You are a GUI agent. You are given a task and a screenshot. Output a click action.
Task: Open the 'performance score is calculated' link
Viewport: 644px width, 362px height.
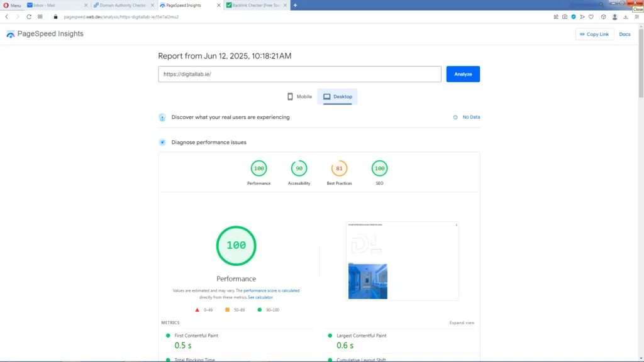[272, 290]
